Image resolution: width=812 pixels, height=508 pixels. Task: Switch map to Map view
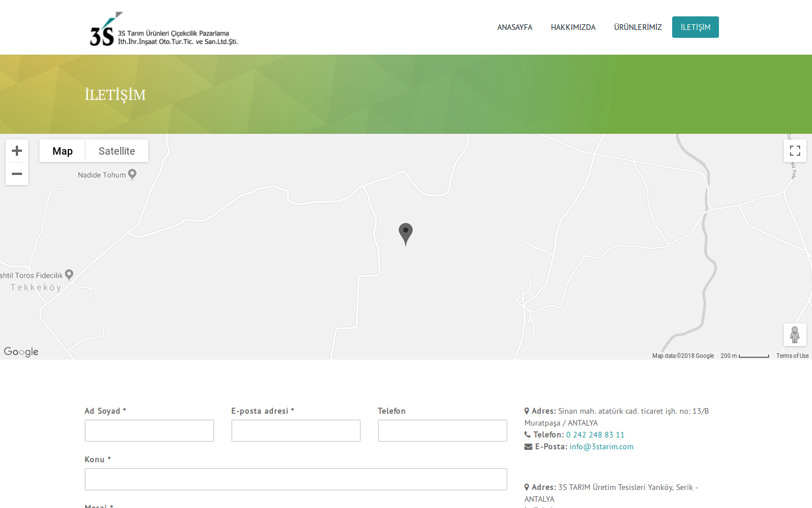[63, 151]
